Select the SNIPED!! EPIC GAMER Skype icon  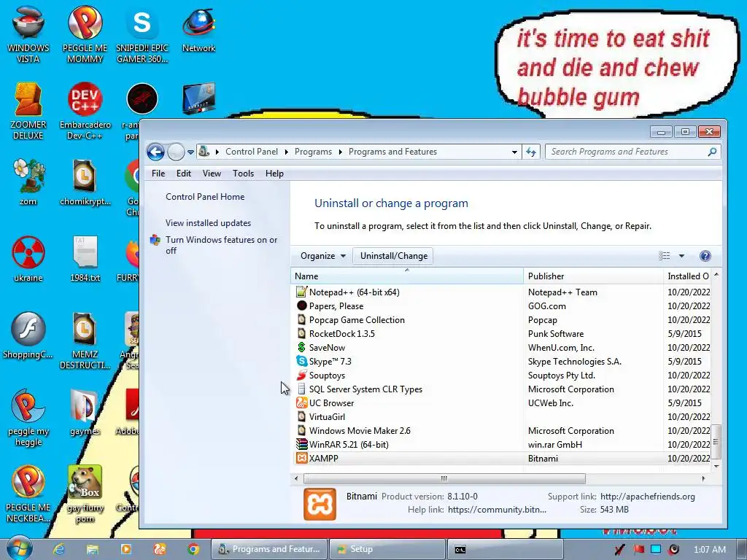[142, 36]
